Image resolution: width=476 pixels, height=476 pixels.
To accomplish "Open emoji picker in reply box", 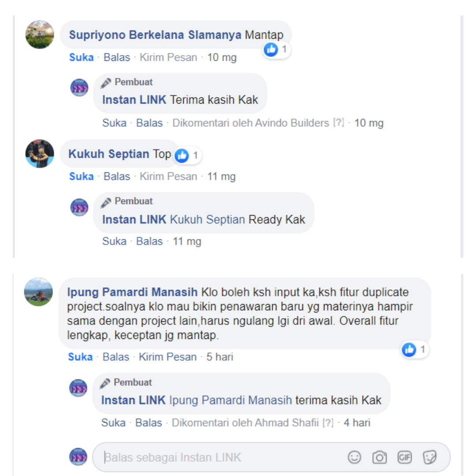I will (x=354, y=457).
